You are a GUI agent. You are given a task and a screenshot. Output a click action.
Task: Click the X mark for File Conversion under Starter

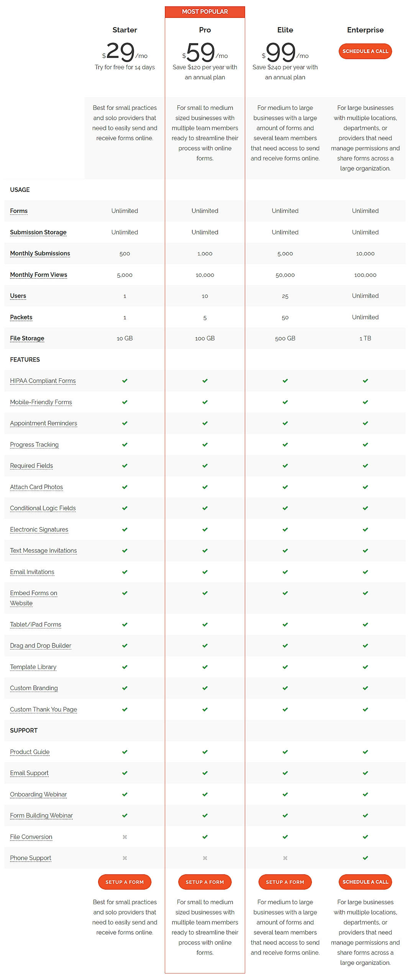click(125, 837)
